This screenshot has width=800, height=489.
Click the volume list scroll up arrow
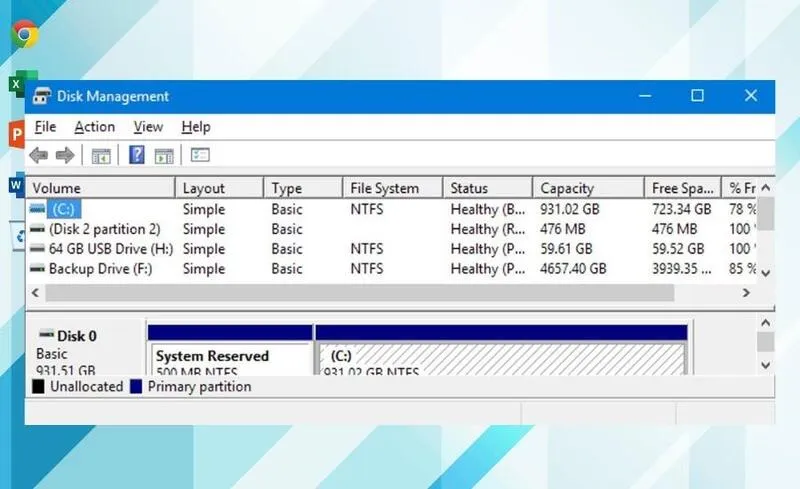click(765, 188)
